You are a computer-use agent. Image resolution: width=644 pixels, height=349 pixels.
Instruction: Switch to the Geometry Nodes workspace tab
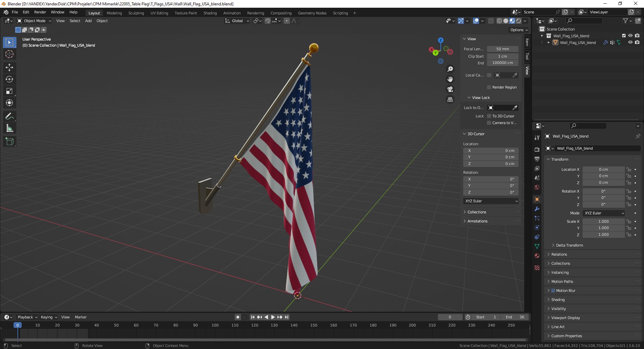click(x=312, y=13)
